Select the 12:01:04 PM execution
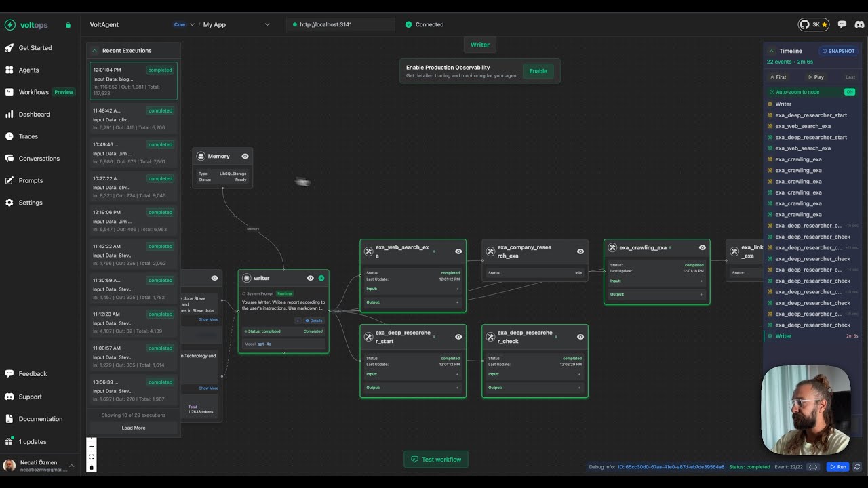Image resolution: width=868 pixels, height=488 pixels. click(x=134, y=81)
